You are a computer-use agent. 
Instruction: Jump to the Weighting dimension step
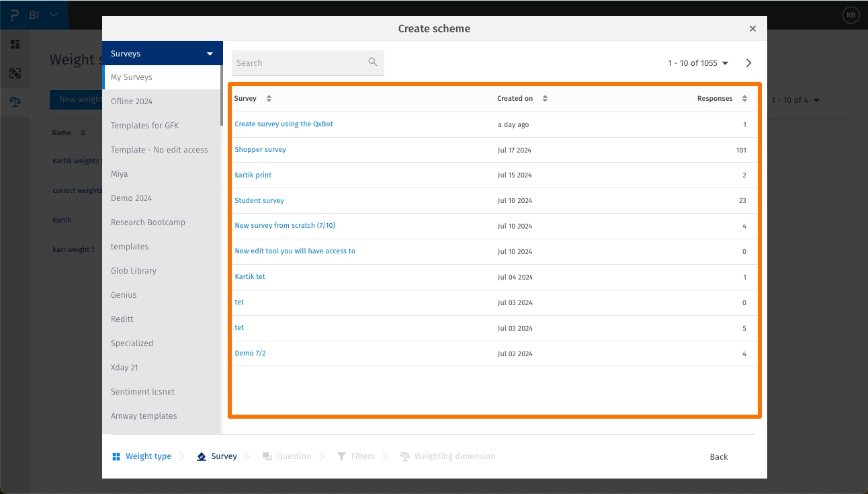pyautogui.click(x=447, y=456)
